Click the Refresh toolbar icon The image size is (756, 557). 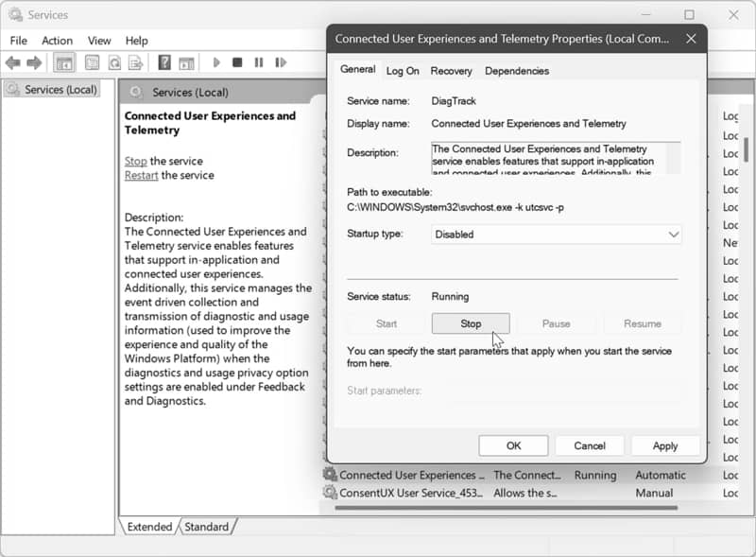pyautogui.click(x=114, y=62)
